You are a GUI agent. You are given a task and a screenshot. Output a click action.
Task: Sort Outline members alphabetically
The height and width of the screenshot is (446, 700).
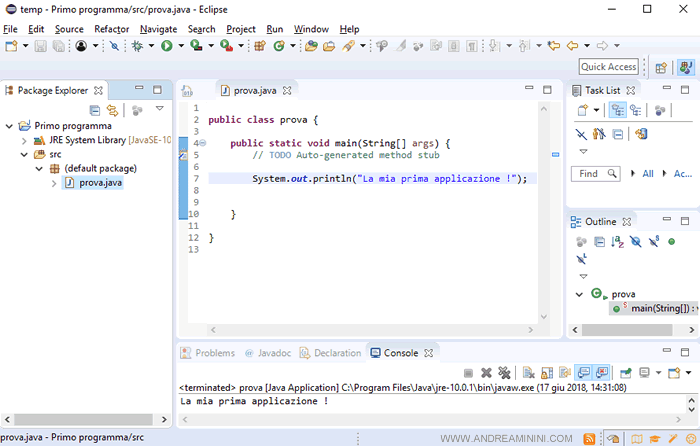[x=617, y=241]
